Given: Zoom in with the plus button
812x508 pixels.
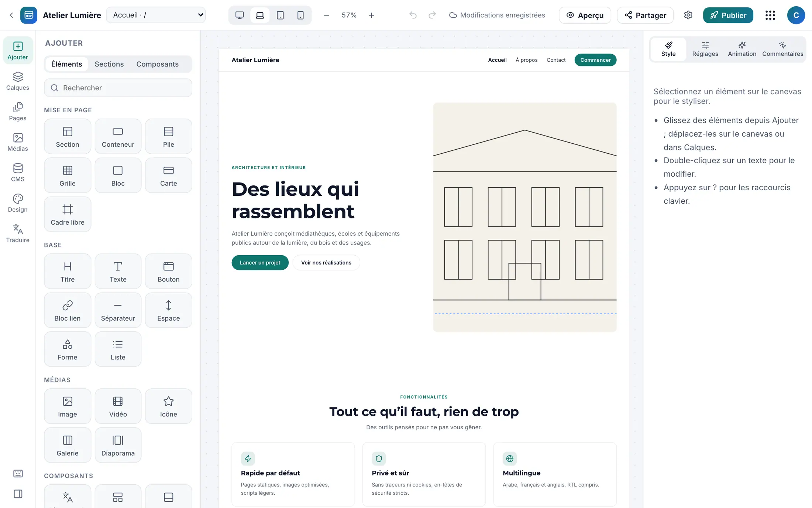Looking at the screenshot, I should [x=372, y=15].
